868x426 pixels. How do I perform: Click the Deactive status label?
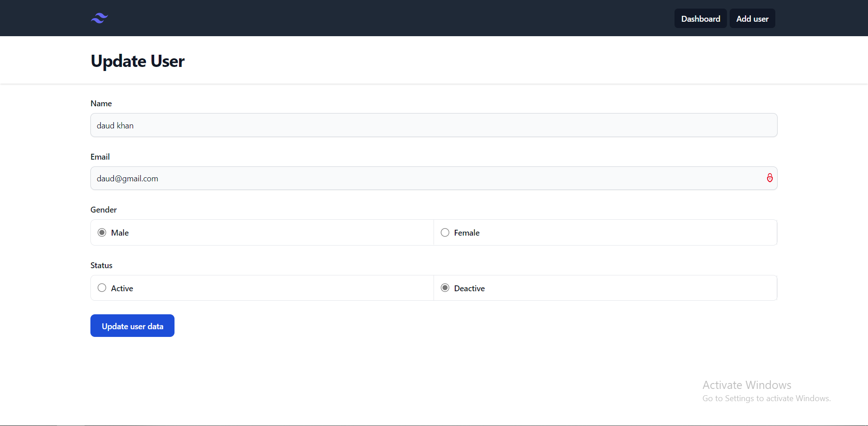[470, 288]
